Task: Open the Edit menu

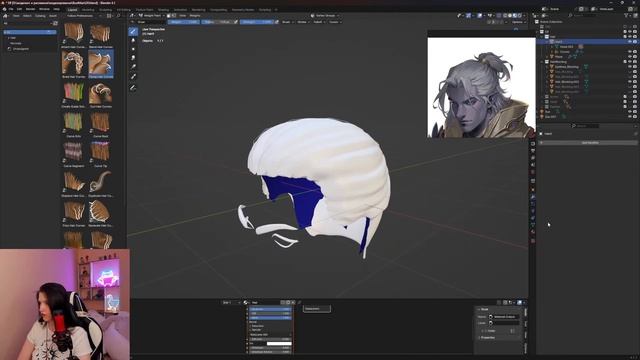Action: [x=19, y=9]
